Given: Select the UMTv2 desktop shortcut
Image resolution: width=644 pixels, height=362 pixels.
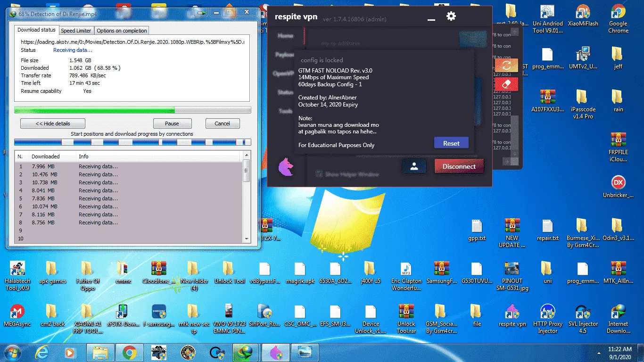Looking at the screenshot, I should [583, 58].
